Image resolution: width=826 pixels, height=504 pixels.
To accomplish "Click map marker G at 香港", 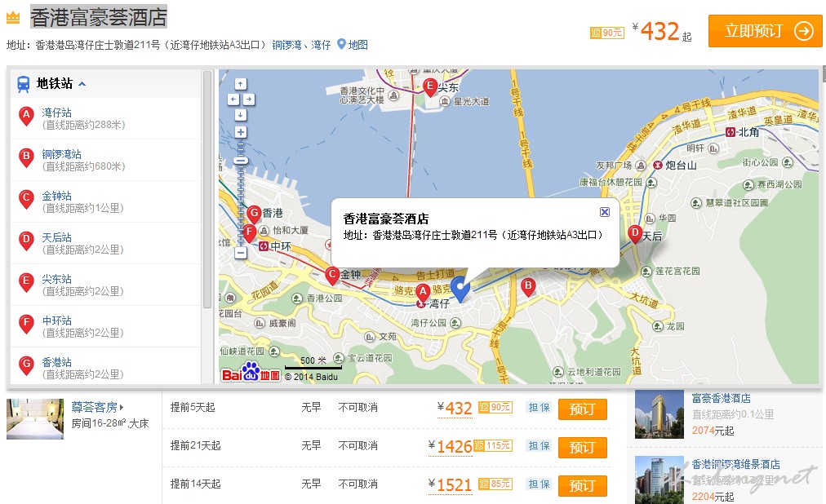I will tap(255, 214).
